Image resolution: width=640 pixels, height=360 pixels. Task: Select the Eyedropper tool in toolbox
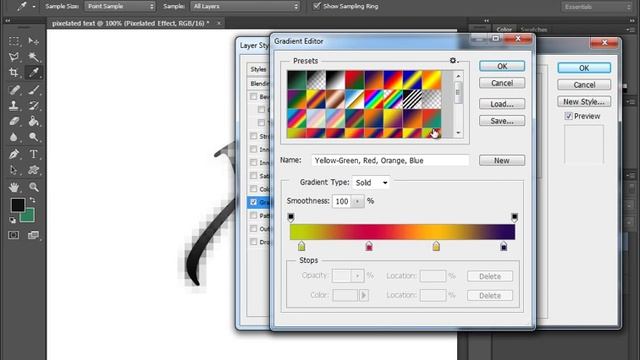point(33,73)
